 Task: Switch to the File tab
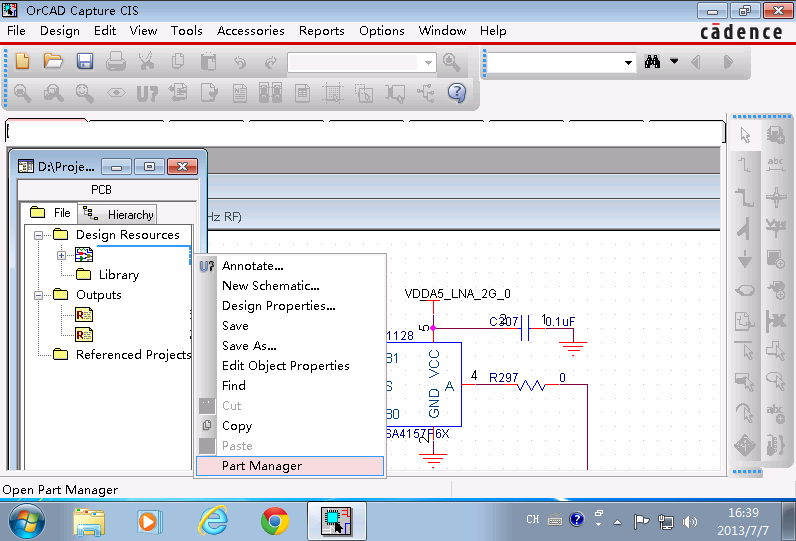pos(50,213)
